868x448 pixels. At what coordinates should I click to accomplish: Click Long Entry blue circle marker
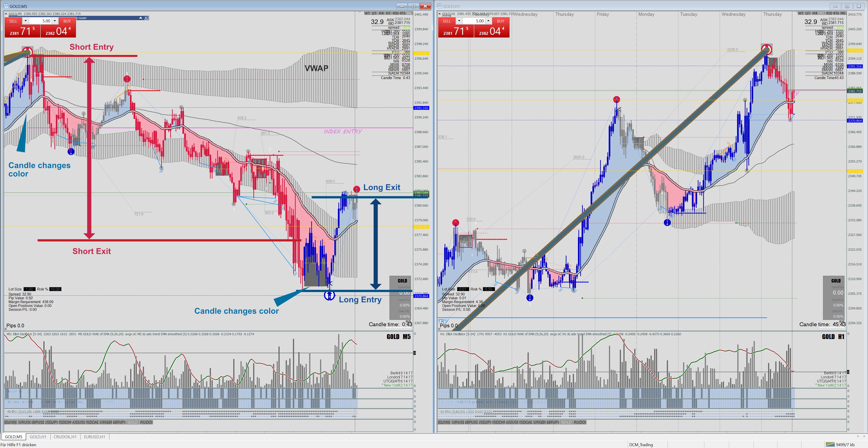pyautogui.click(x=329, y=295)
